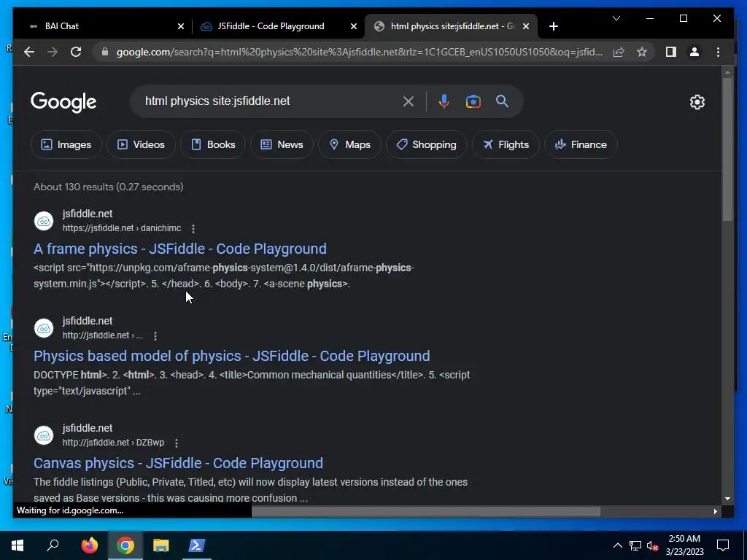
Task: Click the network tray icon
Action: [x=635, y=545]
